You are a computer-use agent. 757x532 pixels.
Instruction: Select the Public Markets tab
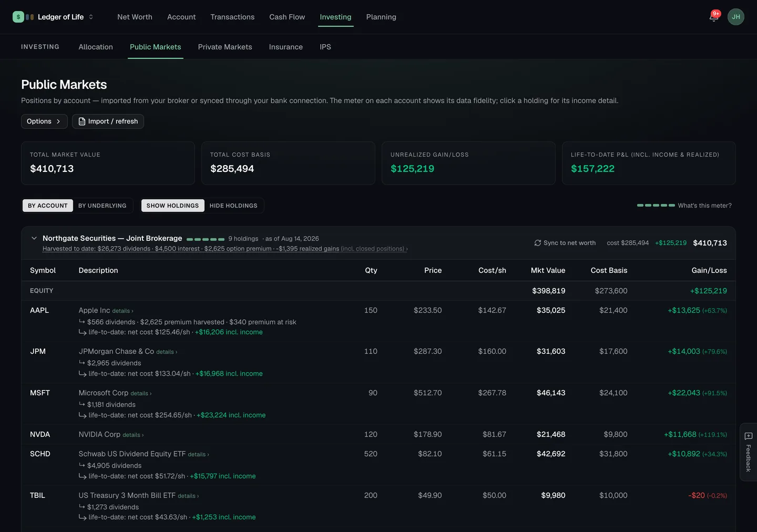pos(156,47)
